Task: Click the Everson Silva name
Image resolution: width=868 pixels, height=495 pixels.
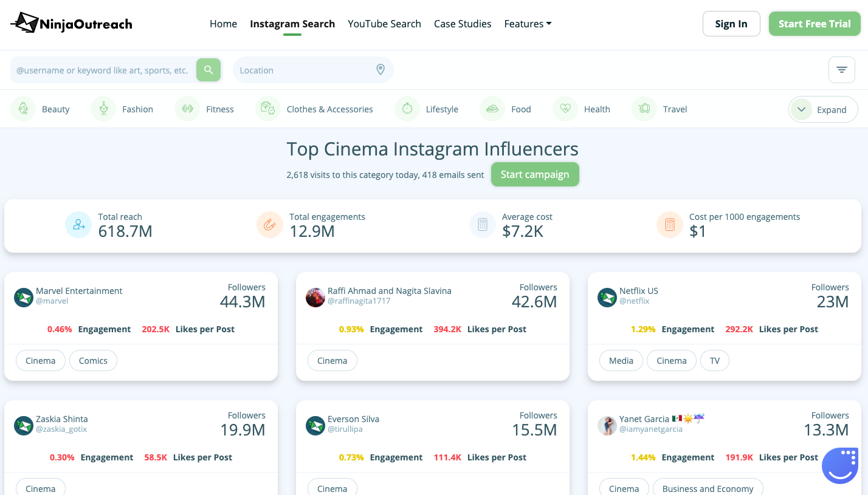Action: point(353,419)
